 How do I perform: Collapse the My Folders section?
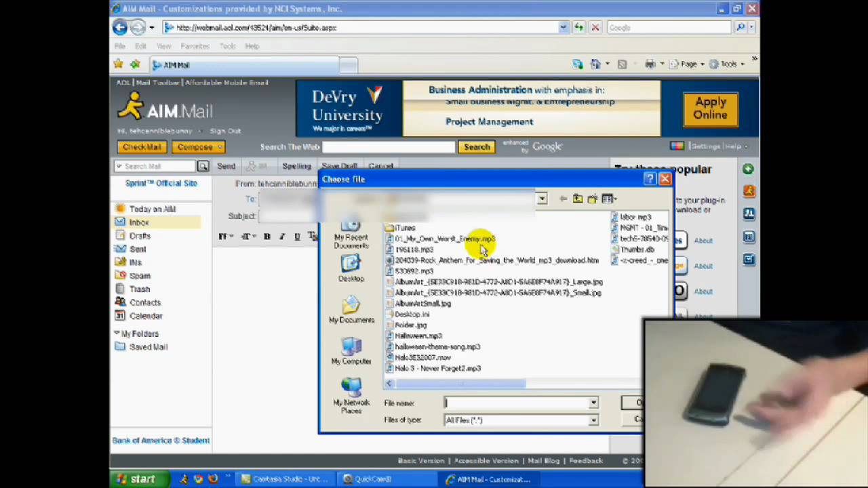(117, 333)
